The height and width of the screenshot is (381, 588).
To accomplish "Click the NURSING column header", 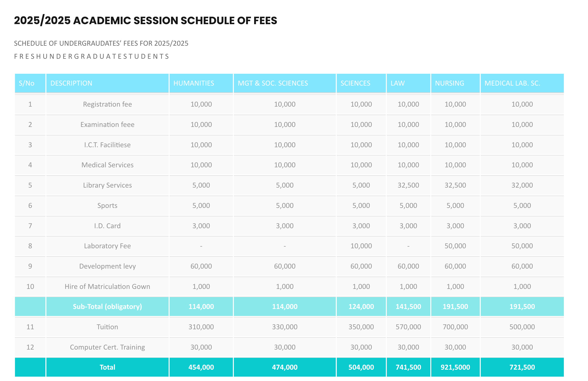I will (x=455, y=83).
